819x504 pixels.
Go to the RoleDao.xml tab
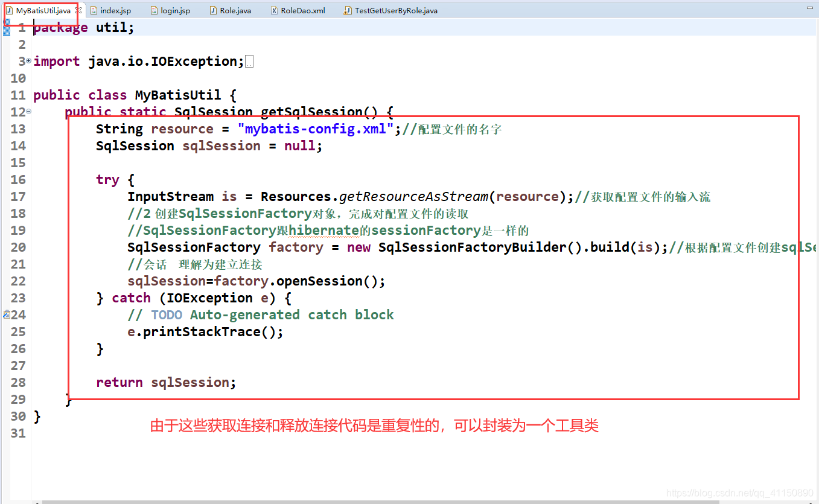click(x=298, y=10)
